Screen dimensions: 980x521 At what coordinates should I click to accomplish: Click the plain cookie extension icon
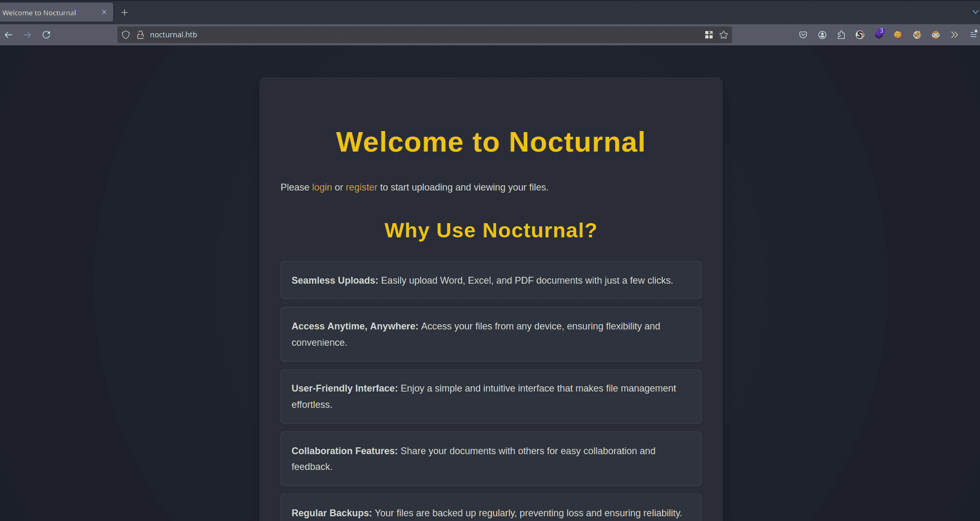[898, 35]
